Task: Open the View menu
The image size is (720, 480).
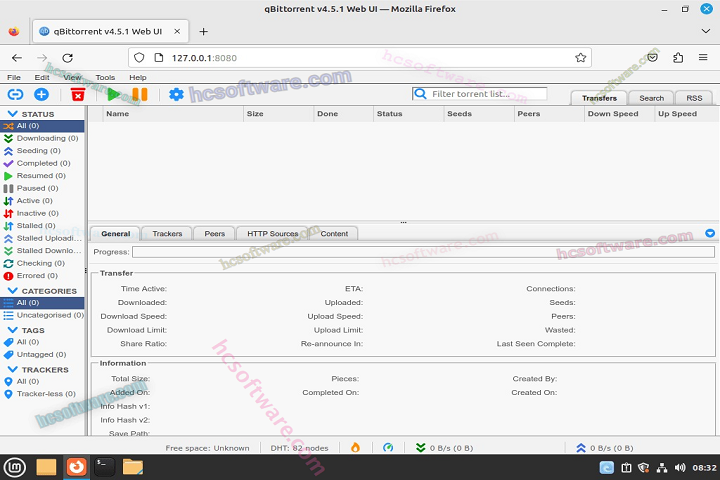Action: pyautogui.click(x=72, y=77)
